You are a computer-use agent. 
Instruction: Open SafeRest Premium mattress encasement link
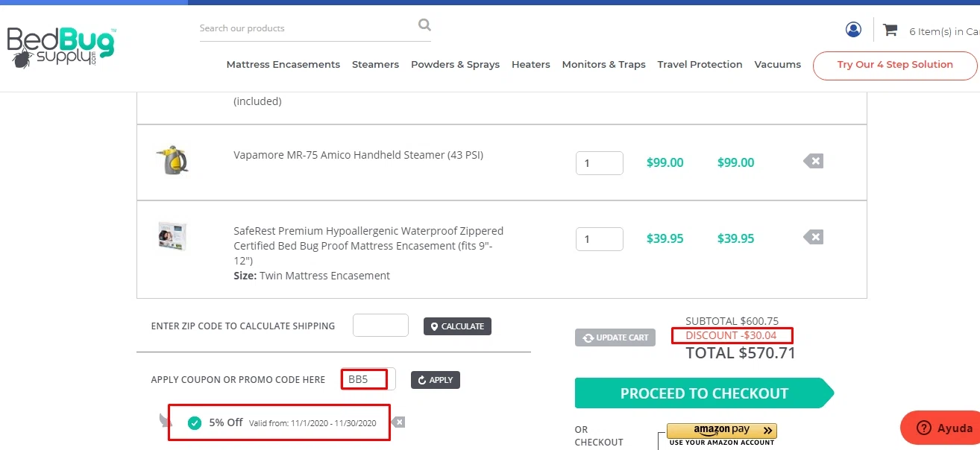[368, 246]
